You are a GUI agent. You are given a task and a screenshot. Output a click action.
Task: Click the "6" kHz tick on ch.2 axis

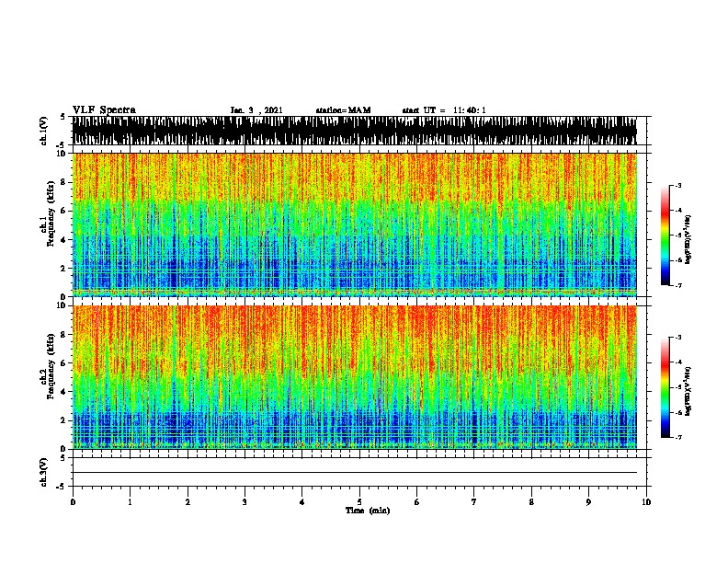(64, 363)
